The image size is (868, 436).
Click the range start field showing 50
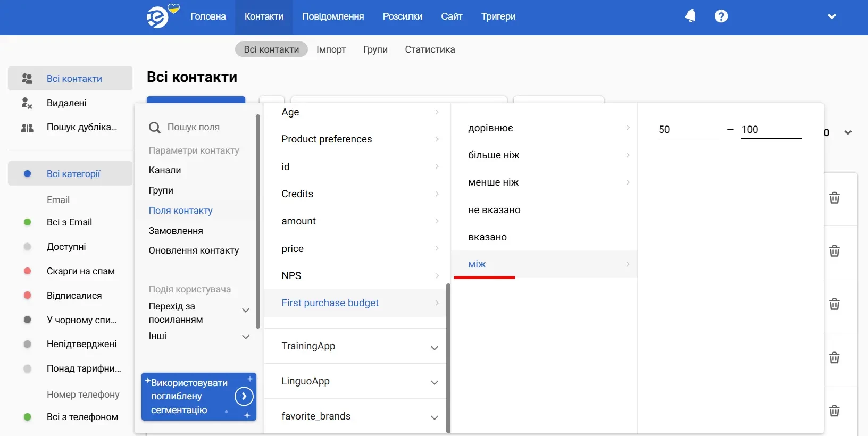coord(688,130)
